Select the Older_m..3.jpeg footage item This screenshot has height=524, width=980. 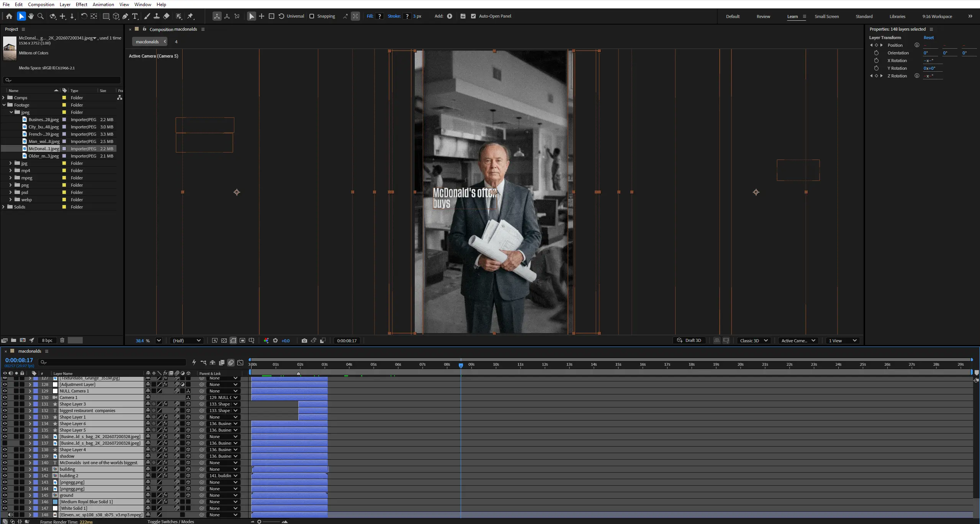(44, 156)
